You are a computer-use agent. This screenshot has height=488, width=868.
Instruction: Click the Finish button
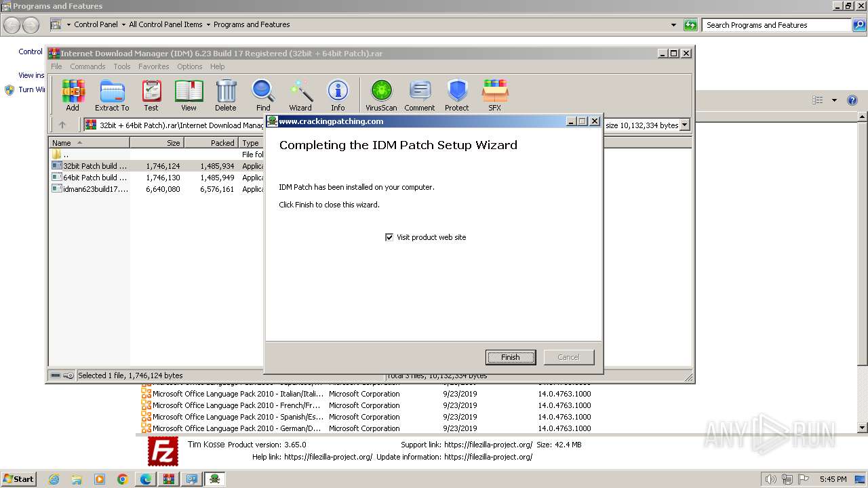pyautogui.click(x=511, y=357)
